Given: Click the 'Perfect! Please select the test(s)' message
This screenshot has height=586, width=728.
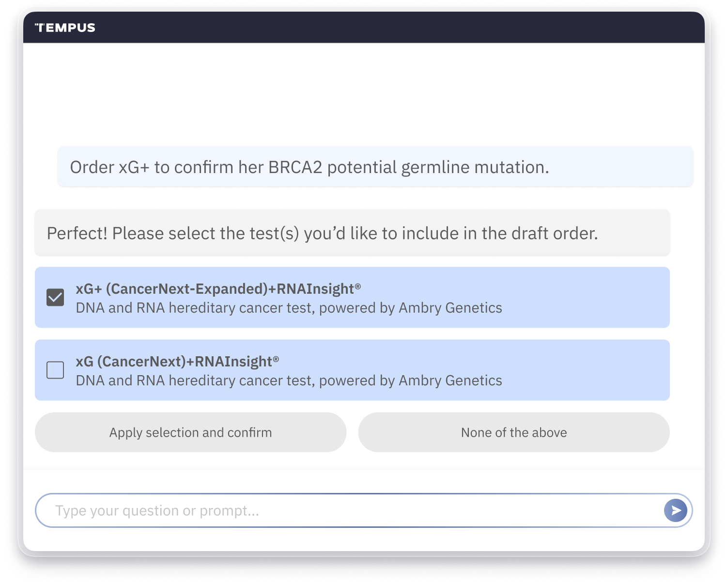Looking at the screenshot, I should tap(352, 233).
